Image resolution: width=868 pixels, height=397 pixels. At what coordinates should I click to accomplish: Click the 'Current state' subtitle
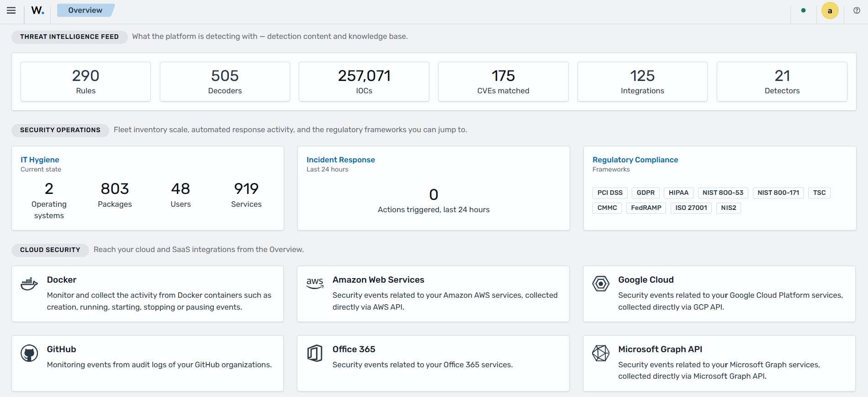(41, 169)
